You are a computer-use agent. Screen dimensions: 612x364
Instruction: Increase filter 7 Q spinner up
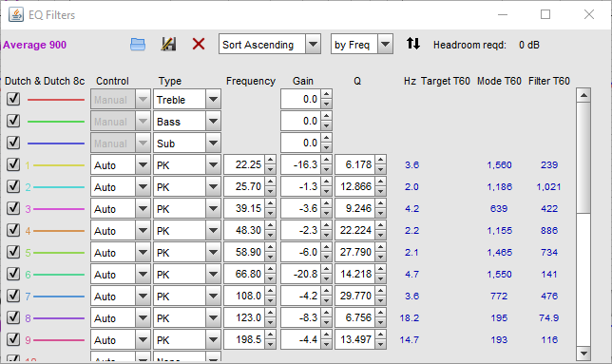tap(381, 291)
